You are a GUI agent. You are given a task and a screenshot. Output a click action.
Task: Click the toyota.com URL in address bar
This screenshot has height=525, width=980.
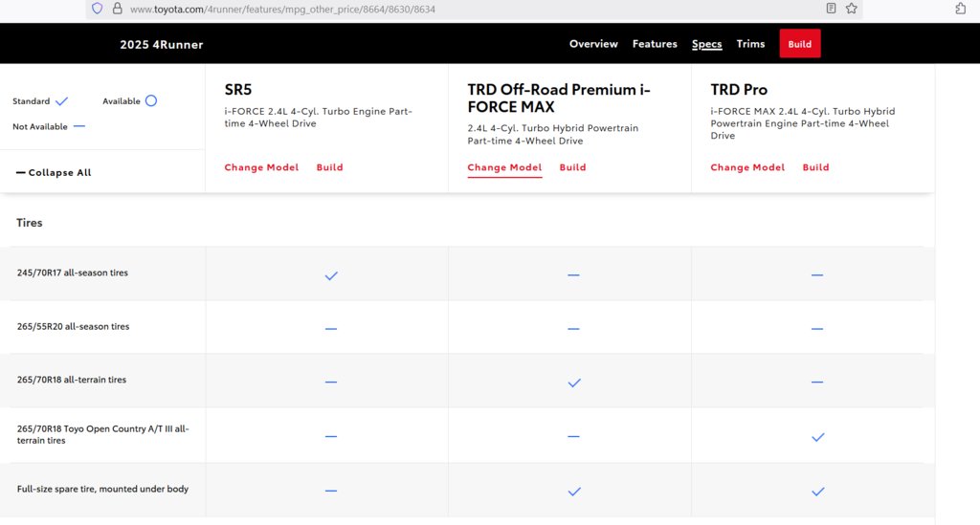coord(282,10)
